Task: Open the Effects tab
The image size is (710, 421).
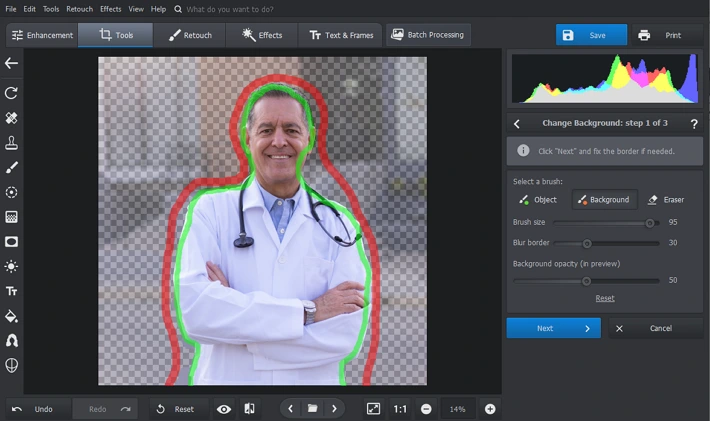Action: [262, 35]
